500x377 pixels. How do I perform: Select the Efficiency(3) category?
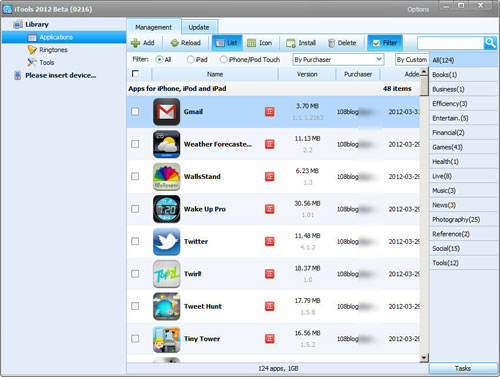(x=464, y=104)
